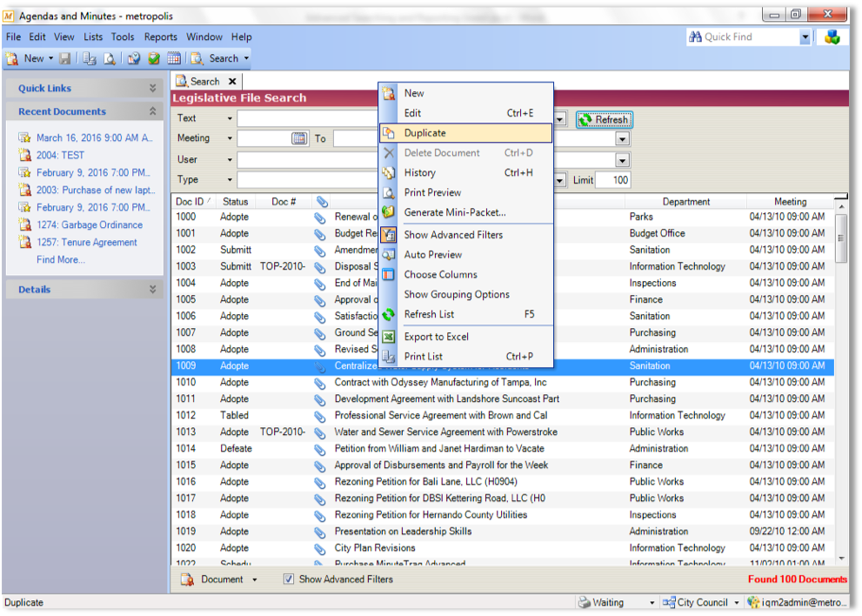
Task: Open the City Council status dropdown arrow
Action: [737, 603]
